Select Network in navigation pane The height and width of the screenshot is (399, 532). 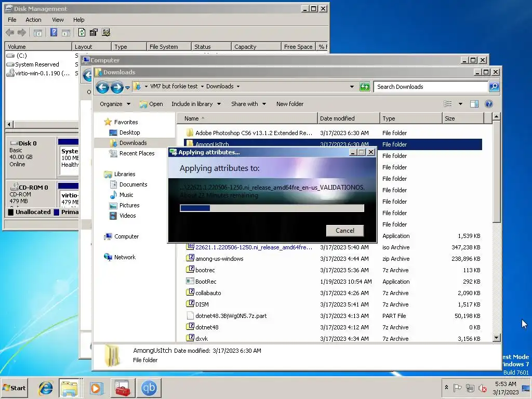click(120, 257)
